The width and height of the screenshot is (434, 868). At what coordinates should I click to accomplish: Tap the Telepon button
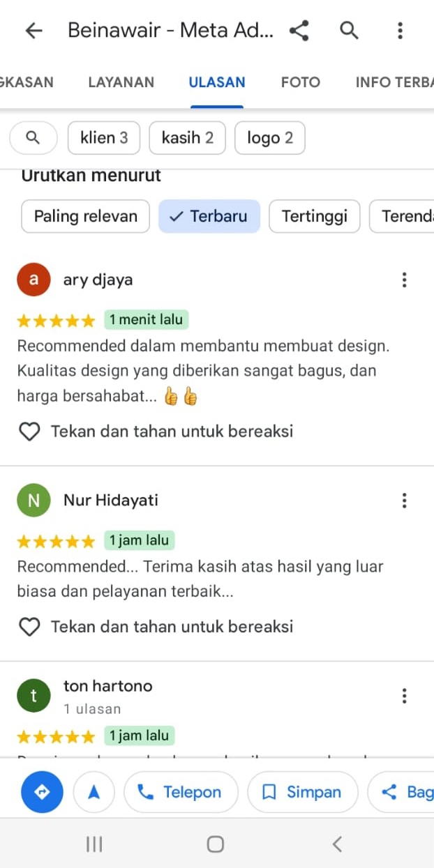pyautogui.click(x=181, y=792)
